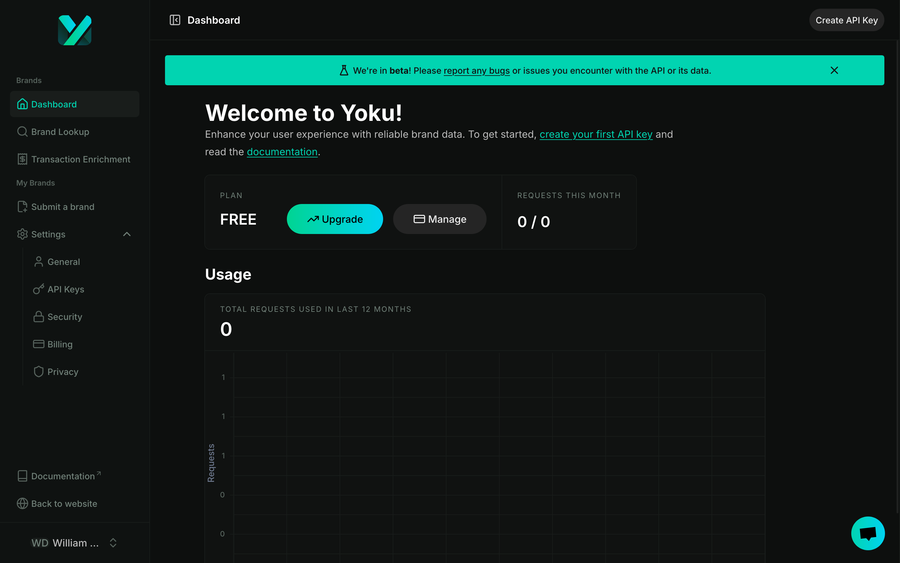This screenshot has width=900, height=563.
Task: Click the 'Requests' chart axis label
Action: pyautogui.click(x=211, y=463)
